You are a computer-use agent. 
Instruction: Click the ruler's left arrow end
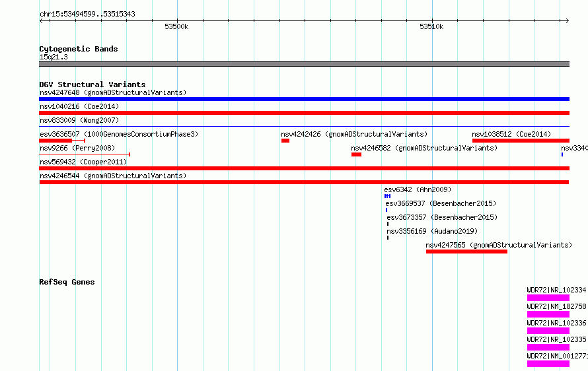click(x=41, y=21)
